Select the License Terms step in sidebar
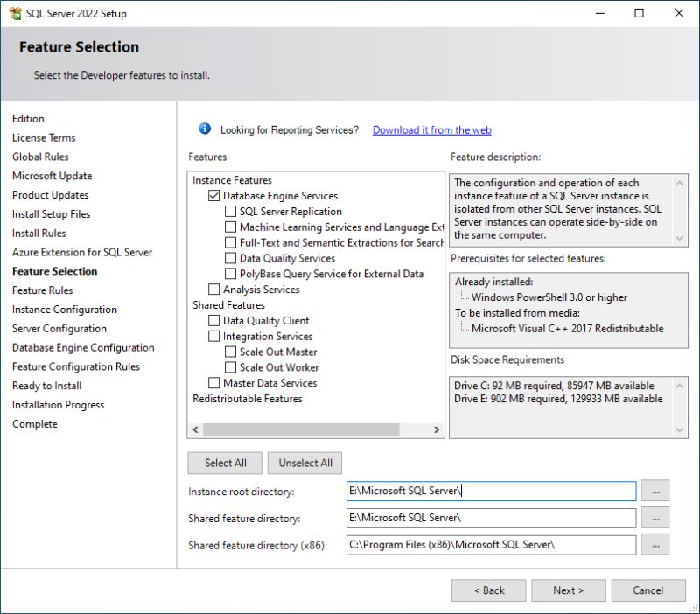The height and width of the screenshot is (614, 700). point(44,137)
